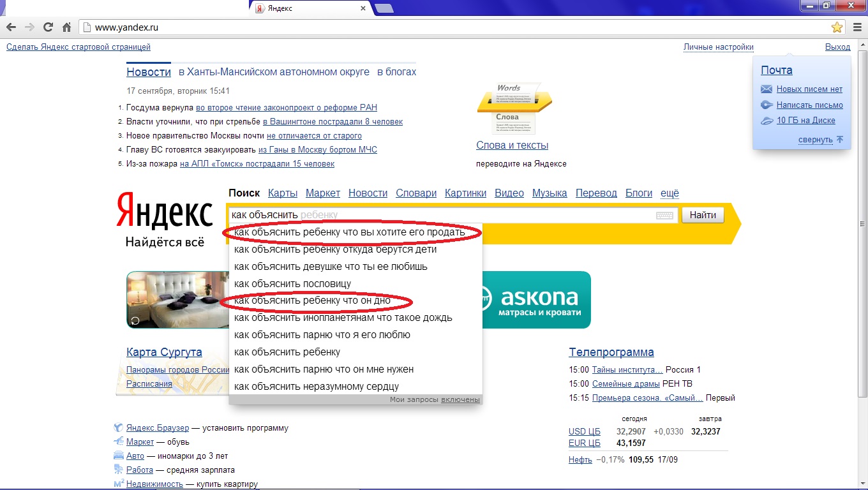This screenshot has height=490, width=868.
Task: Click the Words/Слова dictionary icon
Action: [514, 107]
